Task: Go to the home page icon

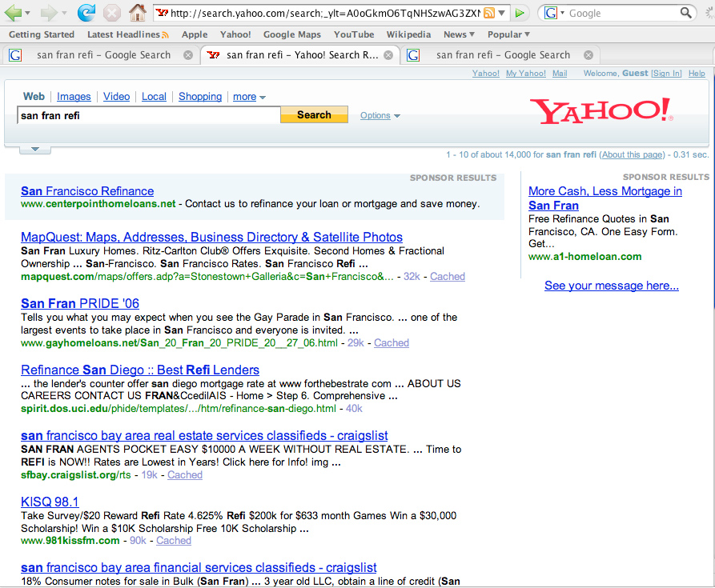Action: [137, 12]
